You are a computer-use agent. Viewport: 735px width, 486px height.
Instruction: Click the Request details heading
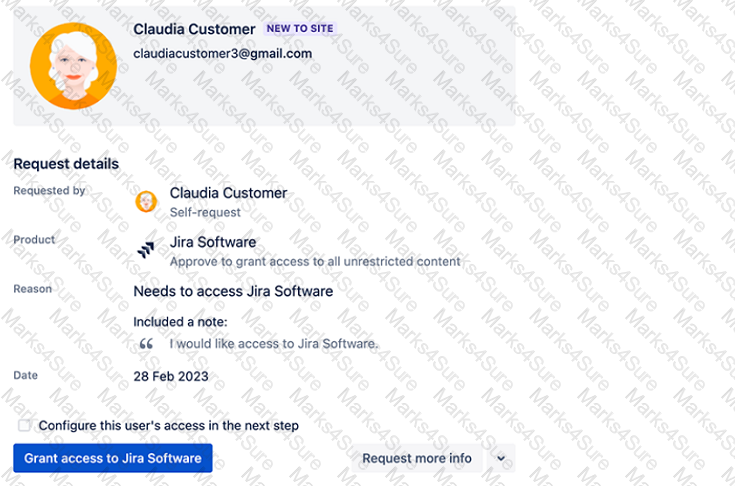pos(66,163)
